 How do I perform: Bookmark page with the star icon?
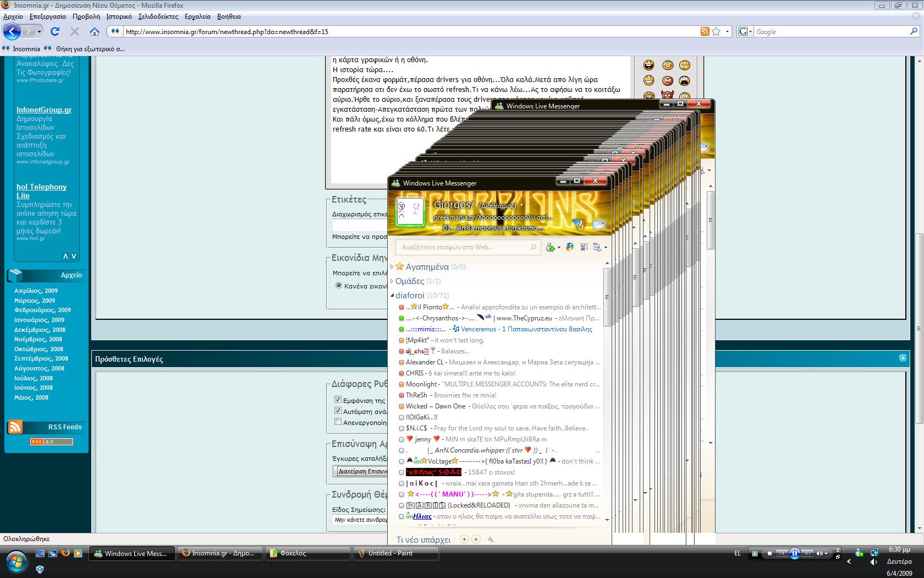click(716, 31)
